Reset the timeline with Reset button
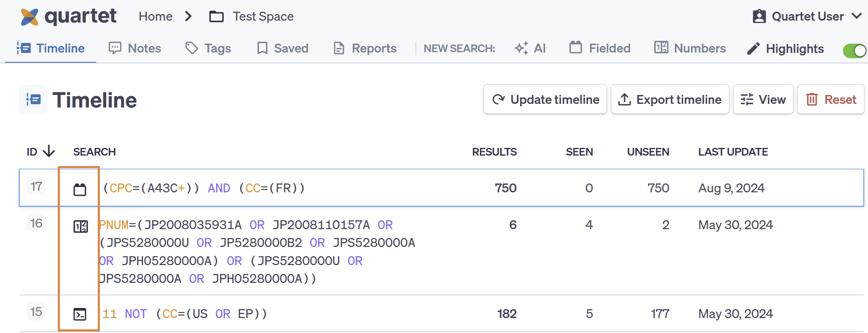 coord(831,99)
